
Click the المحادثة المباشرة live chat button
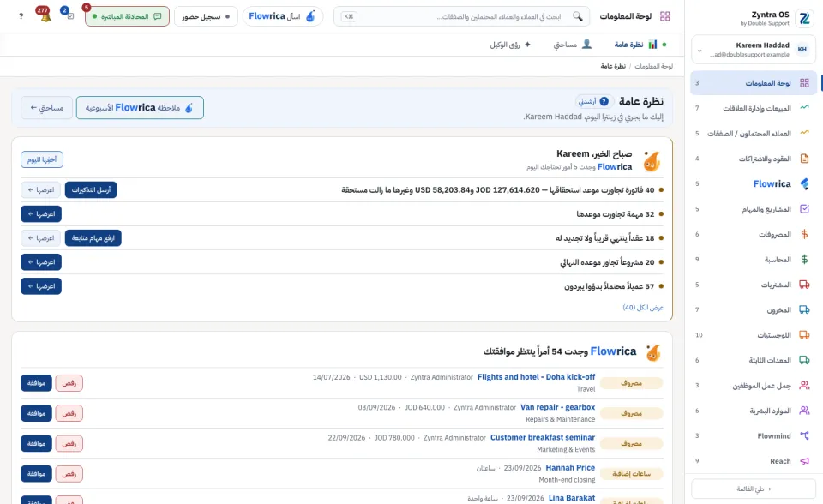[127, 16]
